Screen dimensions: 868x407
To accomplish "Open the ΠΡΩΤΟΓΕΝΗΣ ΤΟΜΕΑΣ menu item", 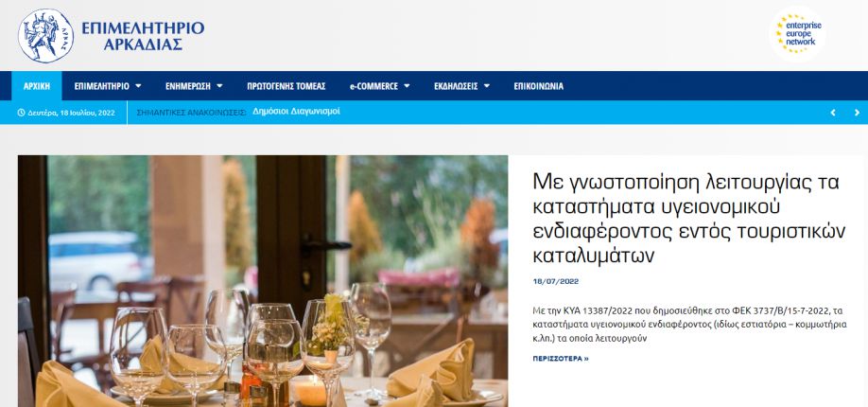I will [x=286, y=86].
